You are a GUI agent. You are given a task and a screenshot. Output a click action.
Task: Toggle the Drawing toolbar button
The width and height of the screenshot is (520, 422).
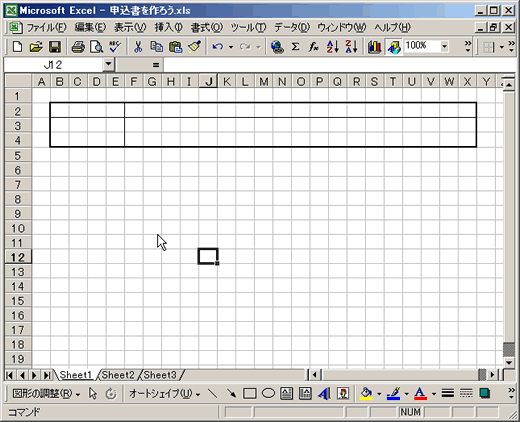[394, 47]
